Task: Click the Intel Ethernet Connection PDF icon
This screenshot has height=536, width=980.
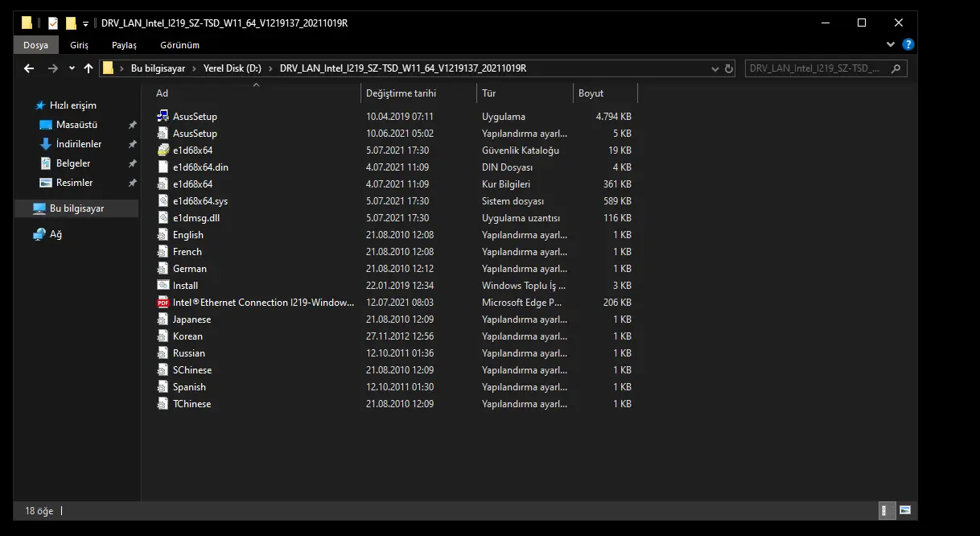Action: 163,303
